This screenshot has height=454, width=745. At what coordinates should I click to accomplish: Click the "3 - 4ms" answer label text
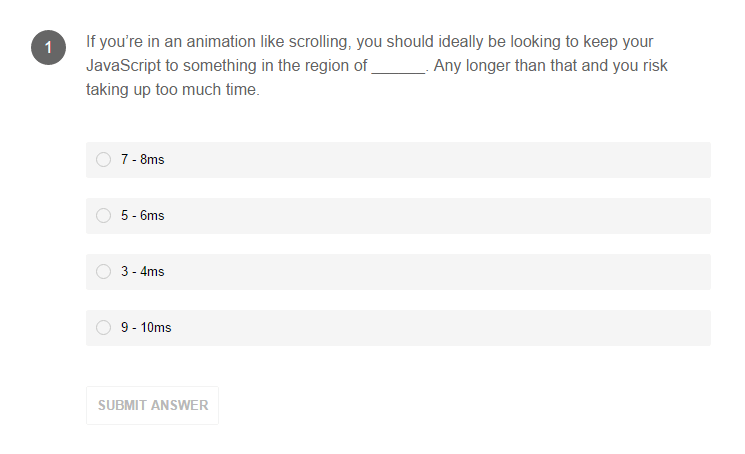pos(142,272)
